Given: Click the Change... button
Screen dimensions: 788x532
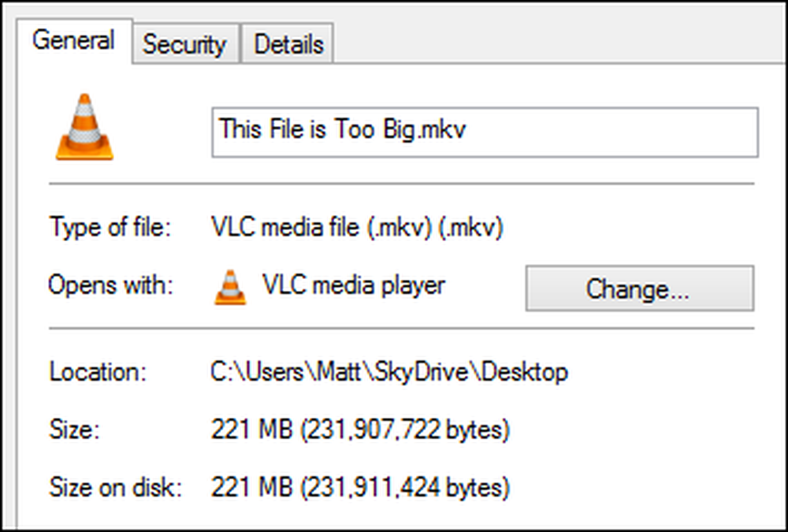Looking at the screenshot, I should point(639,288).
